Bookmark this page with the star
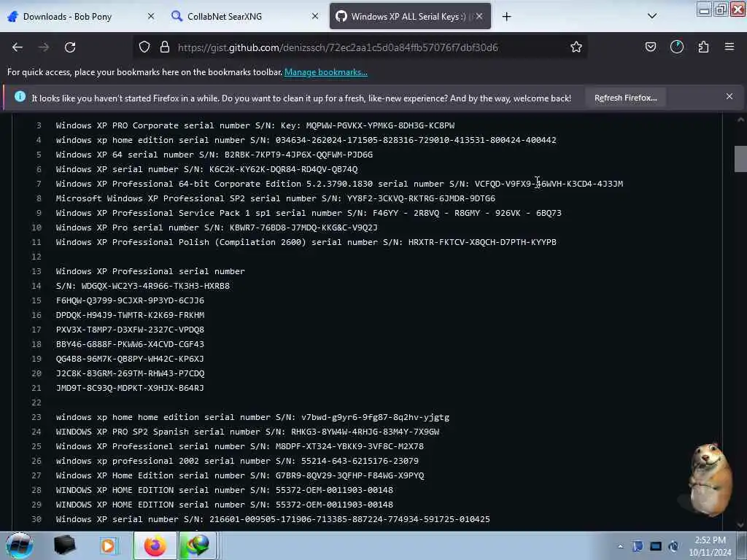 point(576,47)
